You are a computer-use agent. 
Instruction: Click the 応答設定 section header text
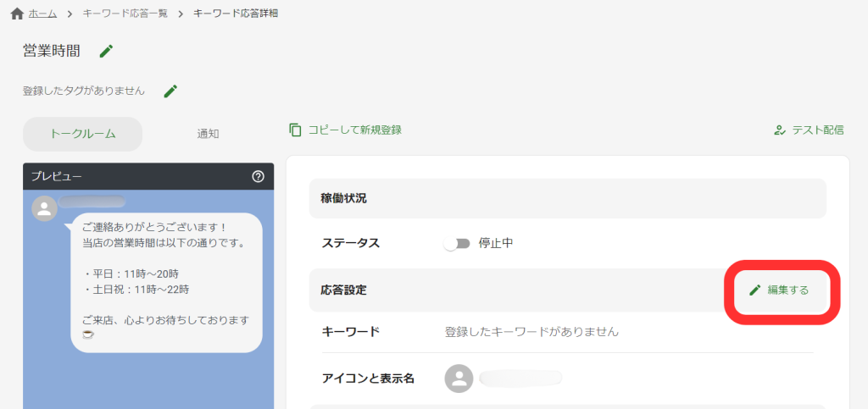point(343,290)
